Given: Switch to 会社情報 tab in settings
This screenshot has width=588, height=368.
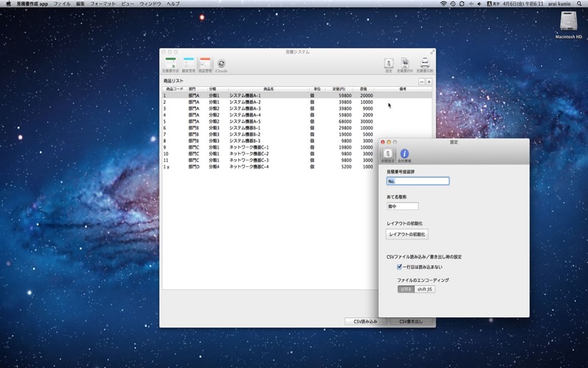Looking at the screenshot, I should click(x=404, y=155).
